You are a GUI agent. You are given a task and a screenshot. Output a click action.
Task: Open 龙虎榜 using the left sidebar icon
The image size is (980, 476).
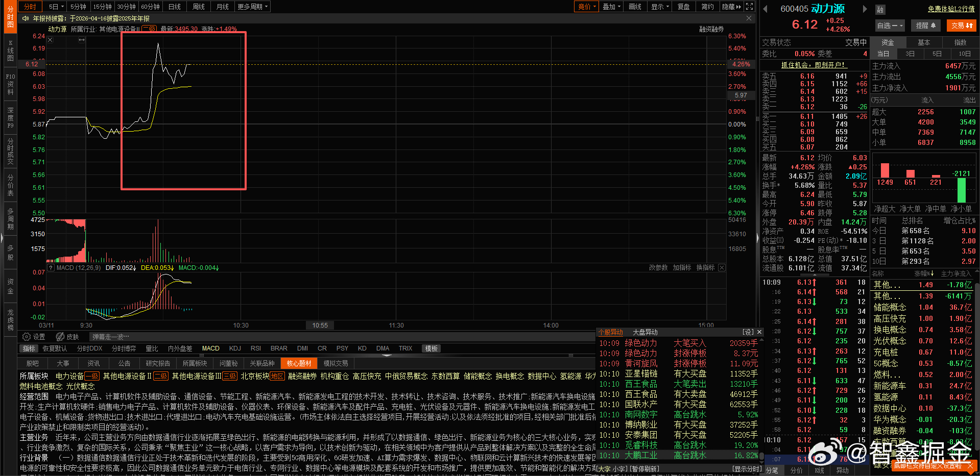[10, 319]
